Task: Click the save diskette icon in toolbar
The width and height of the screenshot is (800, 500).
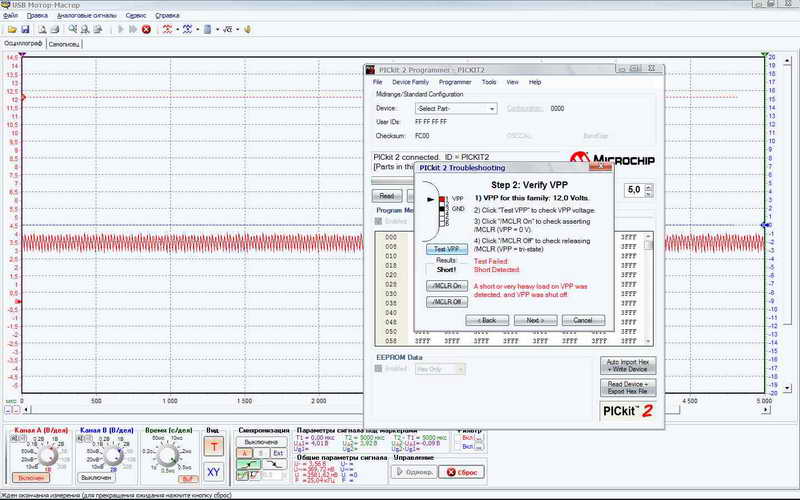Action: point(25,30)
